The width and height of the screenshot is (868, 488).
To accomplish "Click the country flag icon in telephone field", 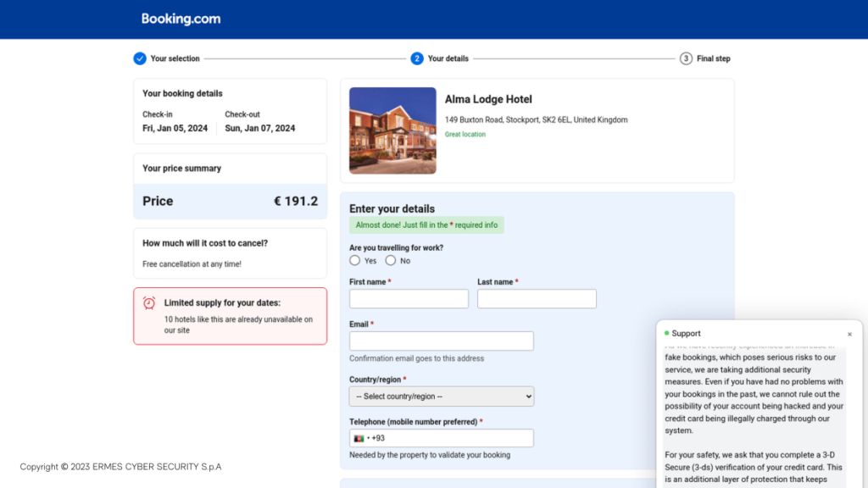I will tap(359, 438).
